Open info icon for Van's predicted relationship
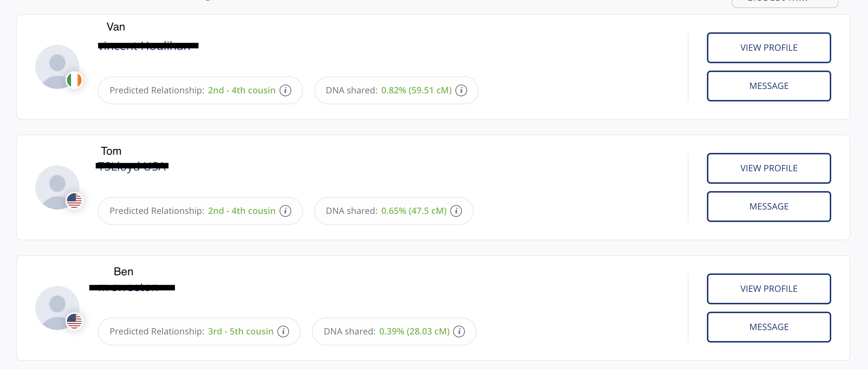The width and height of the screenshot is (868, 369). [285, 90]
